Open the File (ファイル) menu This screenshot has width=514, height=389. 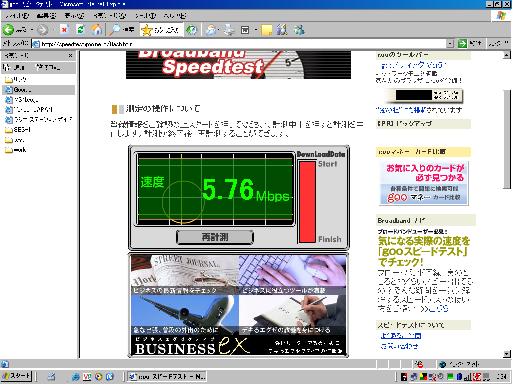[x=17, y=15]
